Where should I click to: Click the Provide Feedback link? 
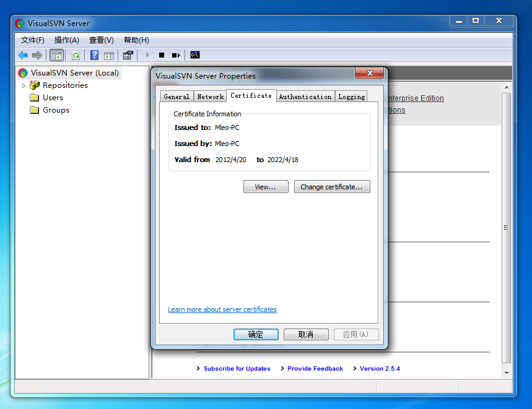click(315, 368)
